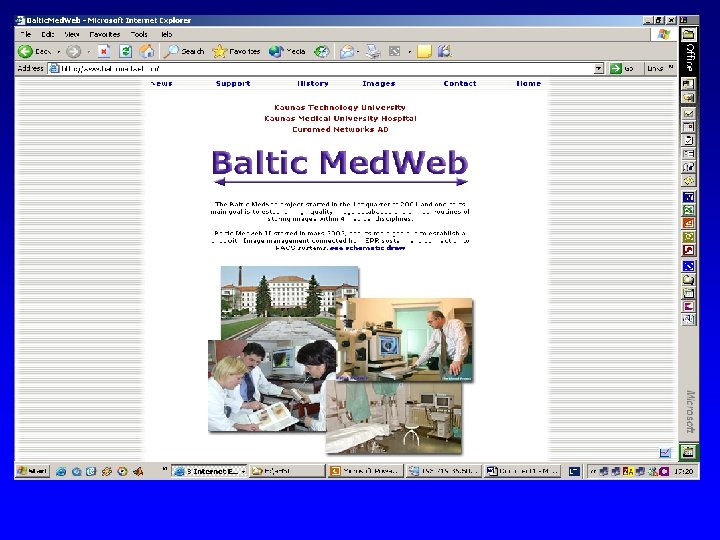
Task: Click the Go button
Action: [622, 69]
